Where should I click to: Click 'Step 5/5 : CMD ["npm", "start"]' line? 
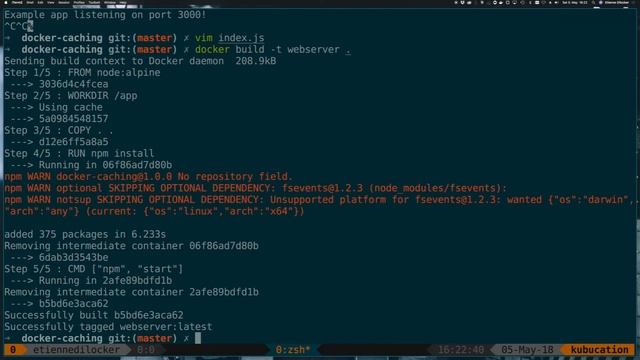(94, 269)
